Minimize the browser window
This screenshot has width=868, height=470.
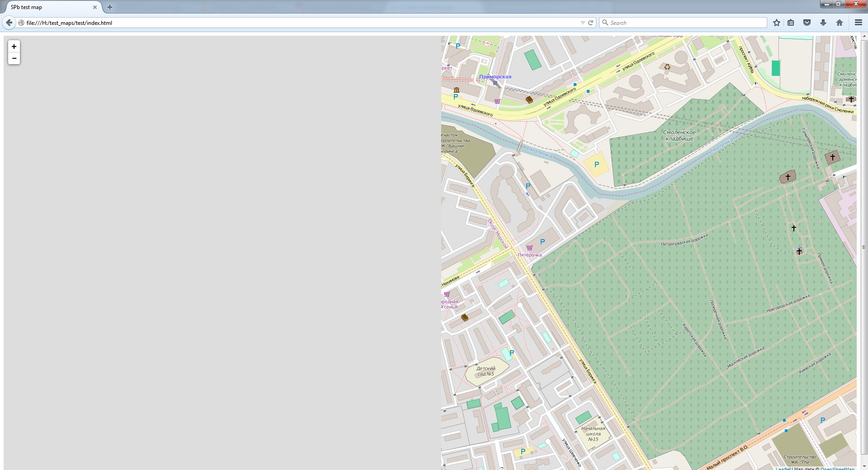click(x=827, y=4)
